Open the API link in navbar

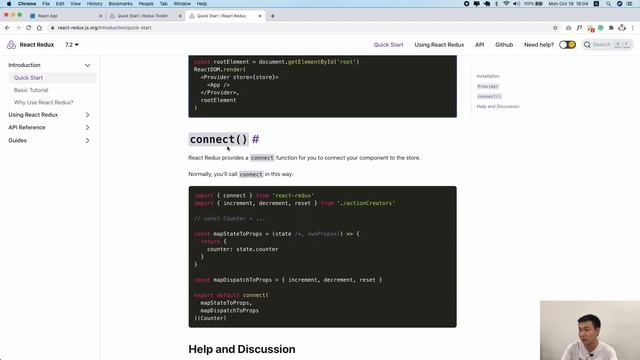tap(480, 44)
